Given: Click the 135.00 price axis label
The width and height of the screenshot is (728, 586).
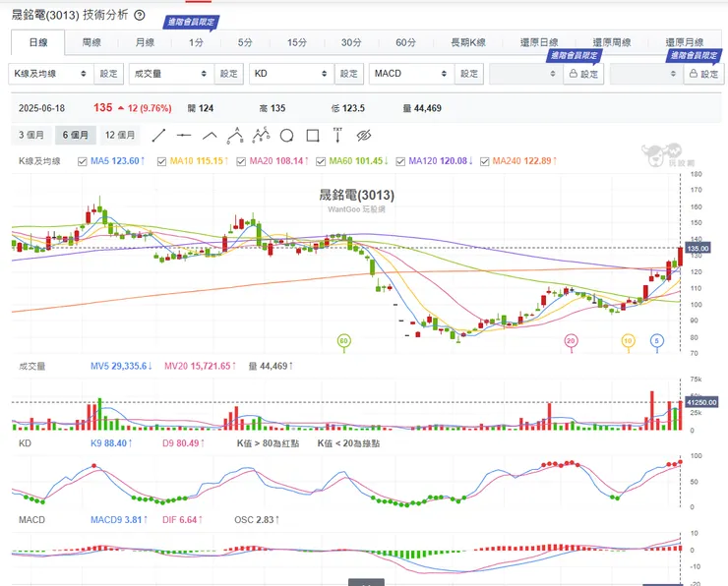Looking at the screenshot, I should (698, 249).
